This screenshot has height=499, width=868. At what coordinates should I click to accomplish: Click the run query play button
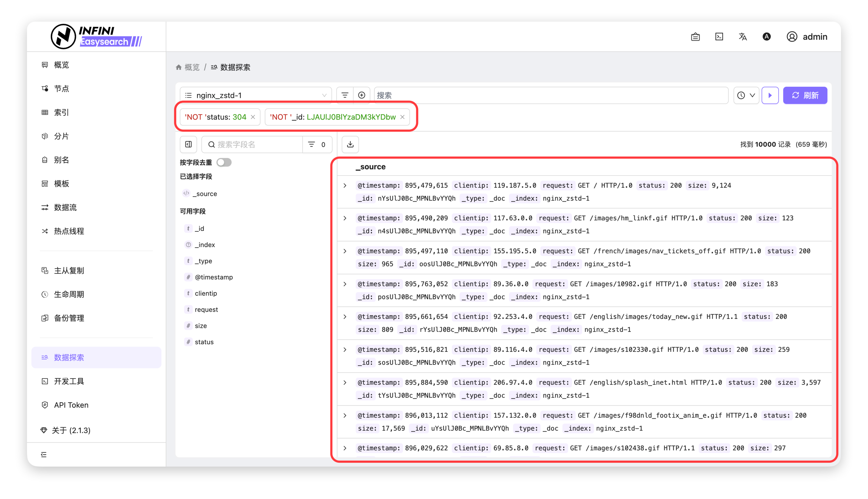pyautogui.click(x=770, y=95)
